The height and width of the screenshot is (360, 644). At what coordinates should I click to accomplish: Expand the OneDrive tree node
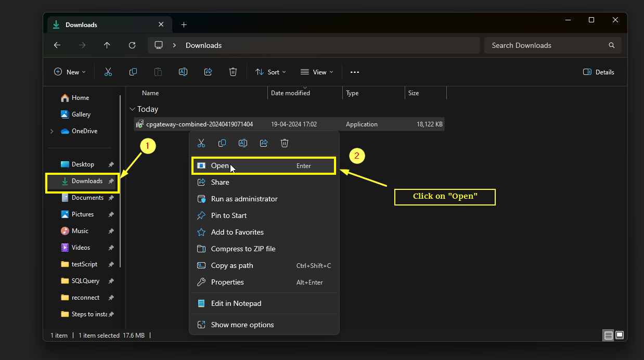tap(51, 131)
